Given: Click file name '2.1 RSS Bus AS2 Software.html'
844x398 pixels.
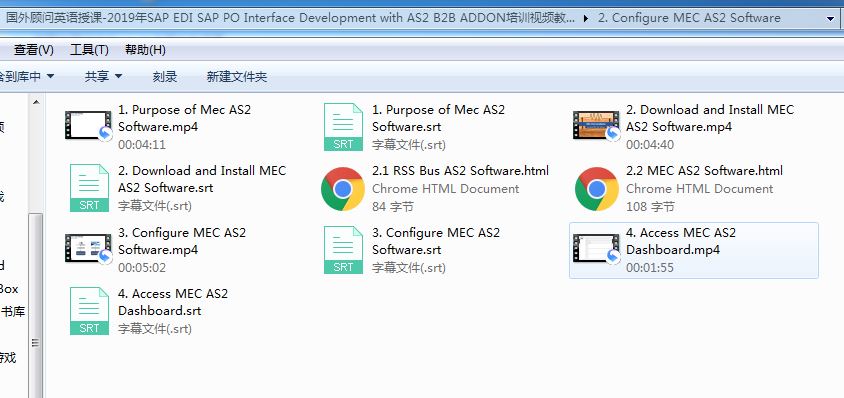Looking at the screenshot, I should 460,171.
